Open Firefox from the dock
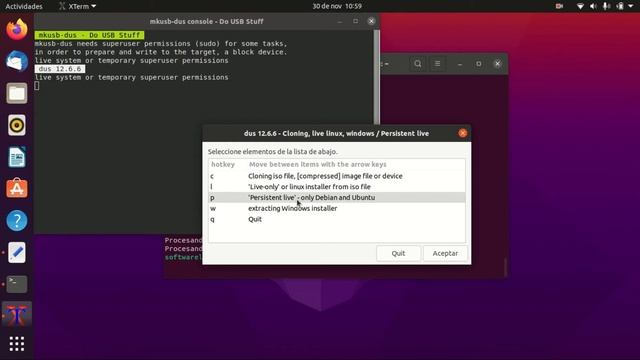640x360 pixels. point(17,29)
